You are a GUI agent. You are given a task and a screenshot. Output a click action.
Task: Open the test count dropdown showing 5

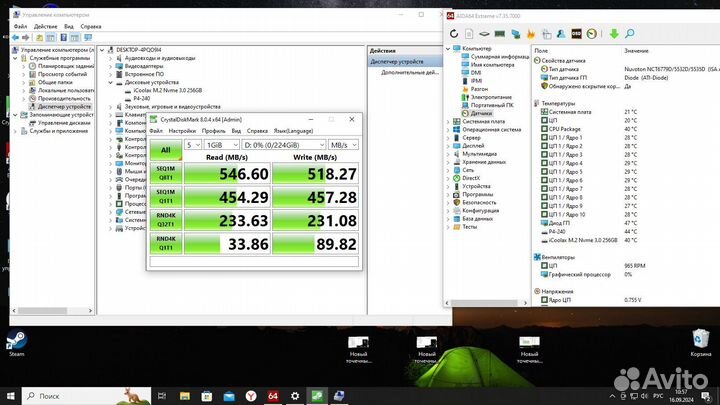point(193,145)
